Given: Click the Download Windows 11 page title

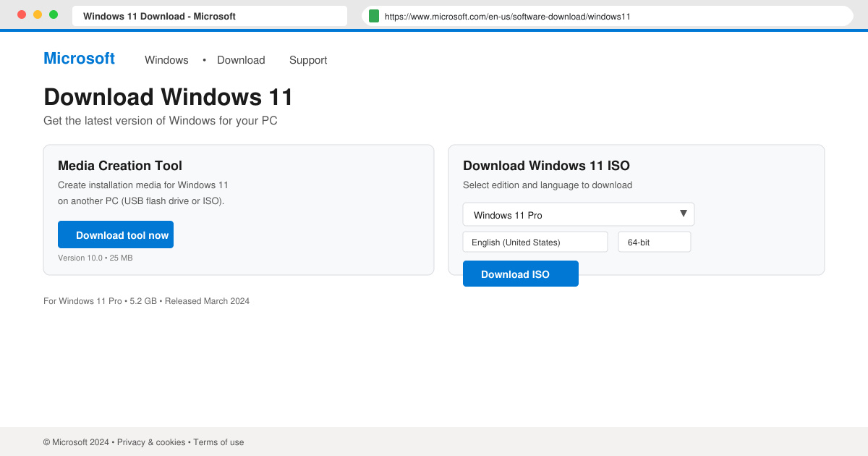Looking at the screenshot, I should point(169,97).
